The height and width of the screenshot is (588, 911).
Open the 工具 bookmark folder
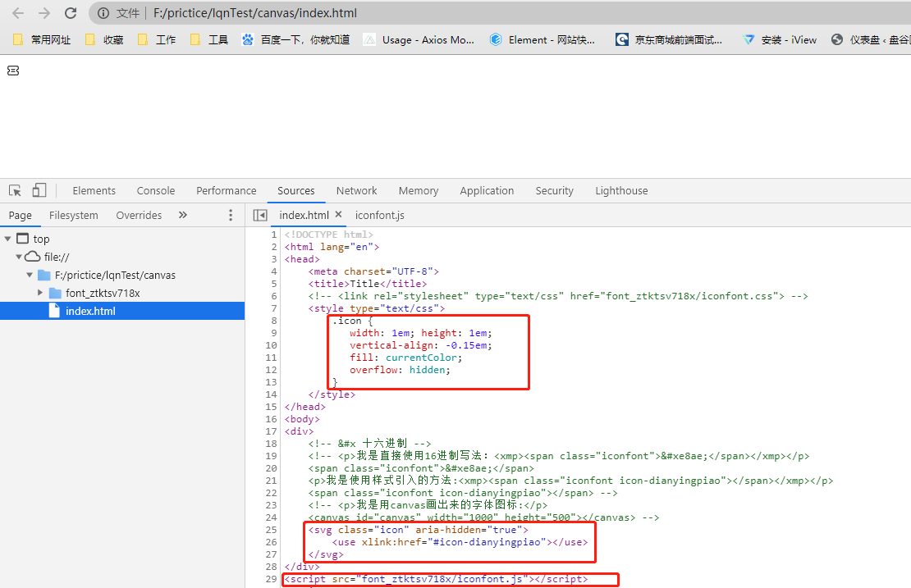coord(209,39)
